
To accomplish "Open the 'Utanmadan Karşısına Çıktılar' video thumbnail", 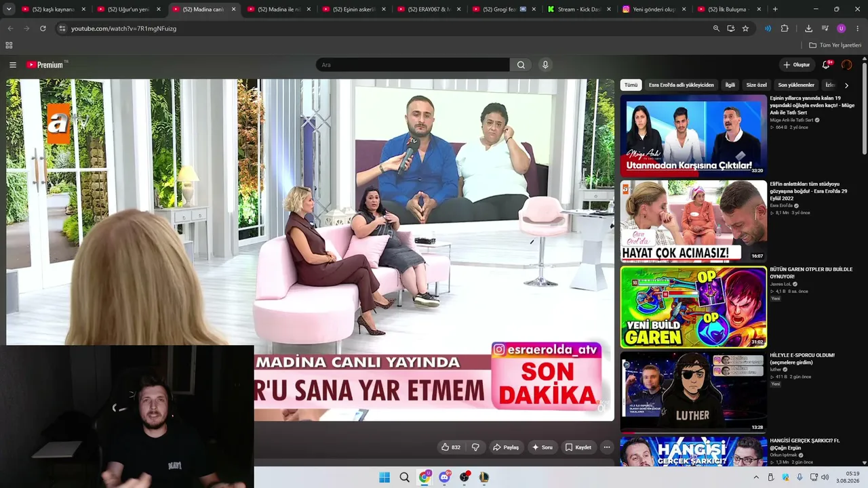I will [x=693, y=136].
